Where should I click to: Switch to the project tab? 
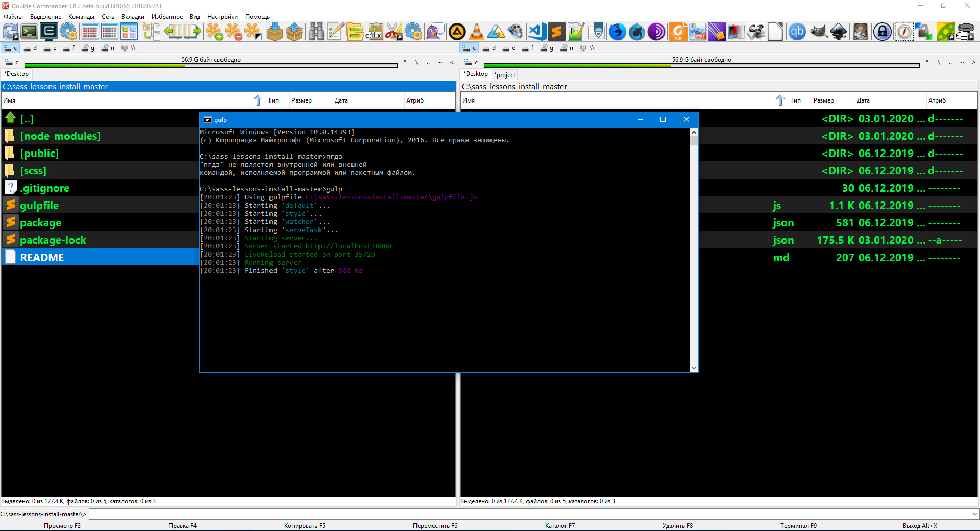coord(505,75)
